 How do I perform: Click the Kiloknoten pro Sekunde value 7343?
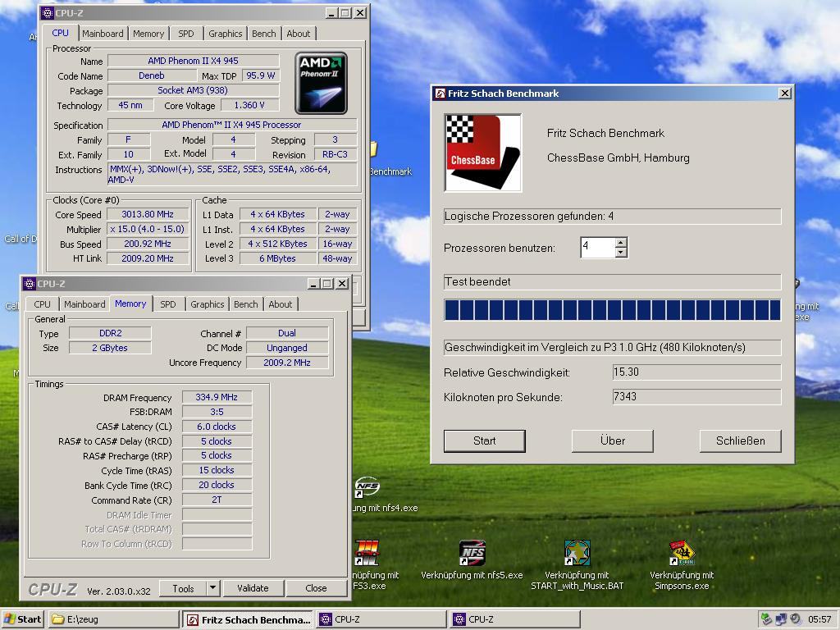[x=696, y=397]
